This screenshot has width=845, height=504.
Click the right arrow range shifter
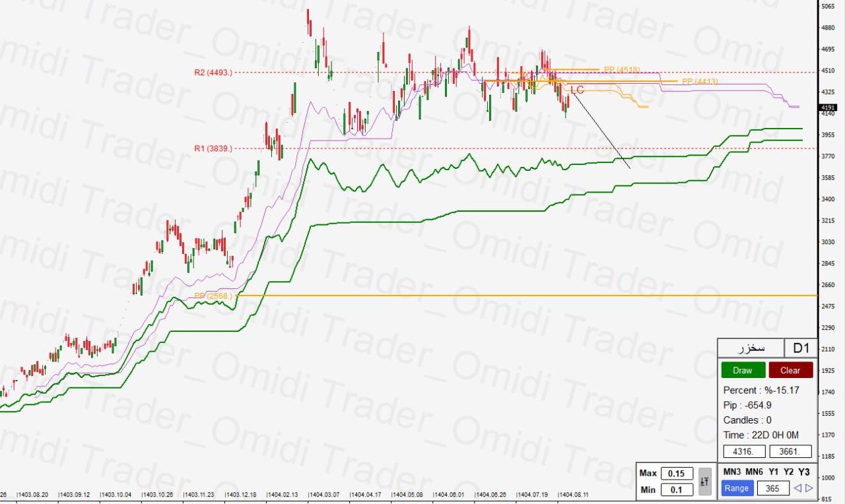[x=809, y=489]
